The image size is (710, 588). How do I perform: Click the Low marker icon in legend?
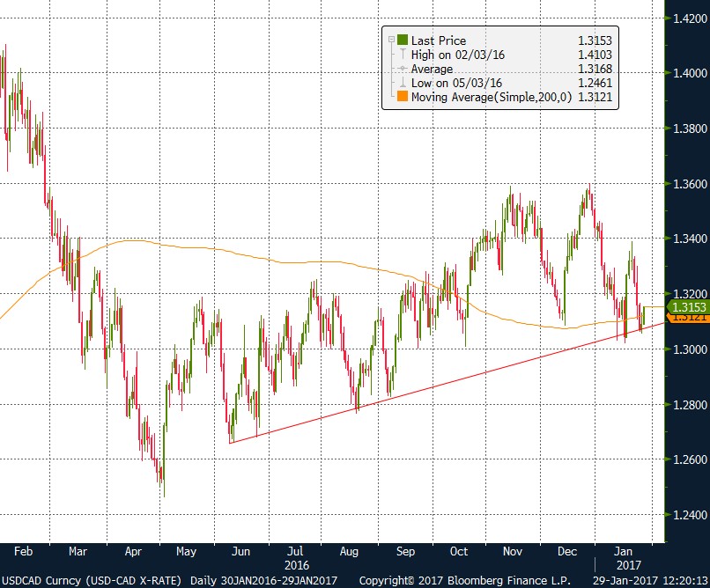(403, 83)
